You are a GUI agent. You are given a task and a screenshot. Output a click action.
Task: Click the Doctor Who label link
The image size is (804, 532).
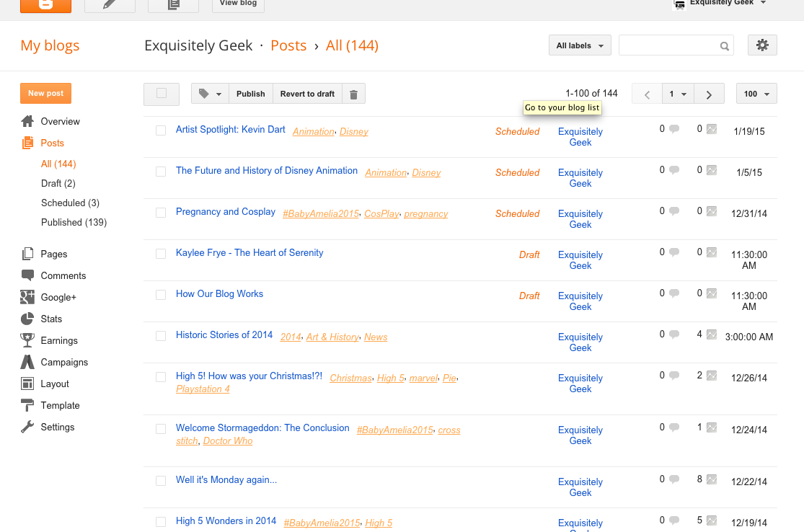point(228,440)
